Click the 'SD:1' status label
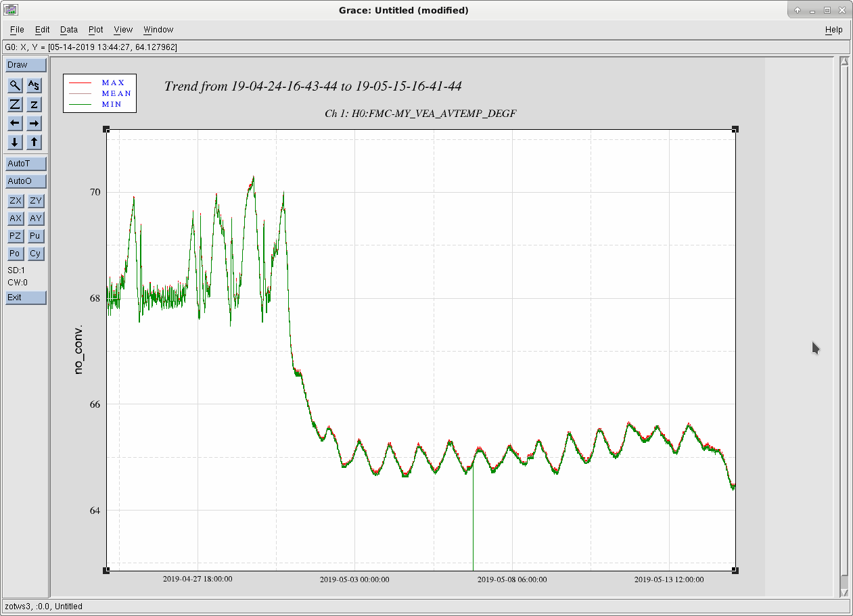 16,270
